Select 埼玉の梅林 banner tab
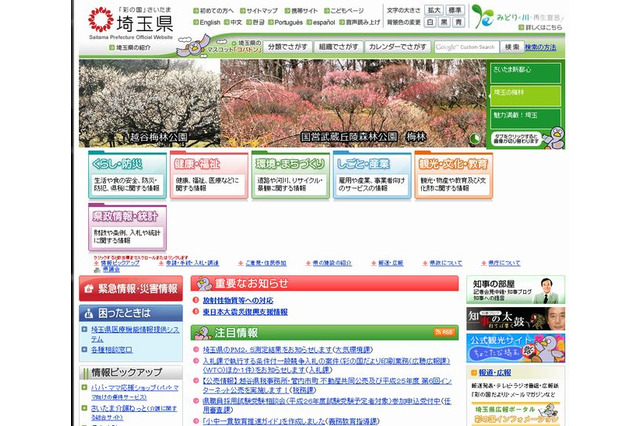 coord(525,96)
